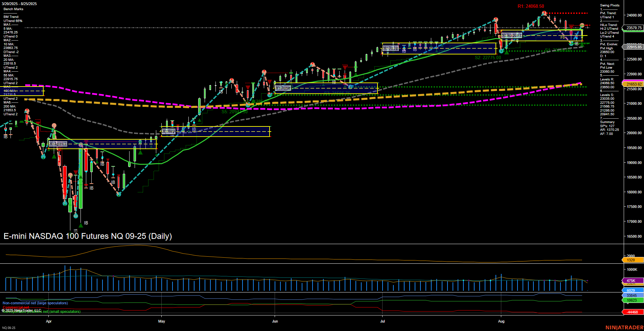Expand the Bench Marks legend section

tap(13, 9)
